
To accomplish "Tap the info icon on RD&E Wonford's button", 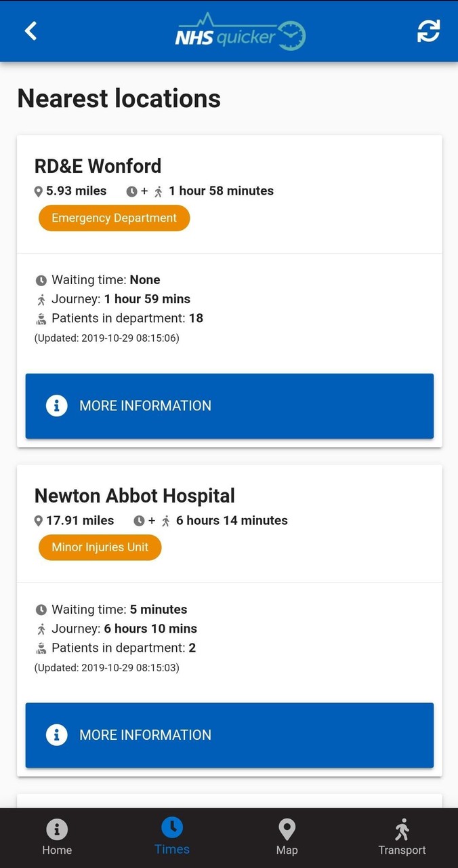I will [57, 406].
